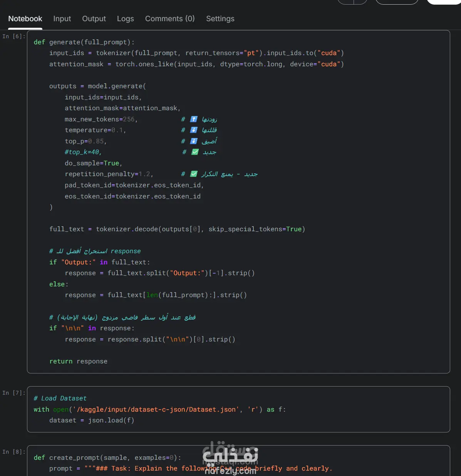Click the check mark emoji beside repetition_penalty
Screen dimensions: 461x476
point(194,174)
